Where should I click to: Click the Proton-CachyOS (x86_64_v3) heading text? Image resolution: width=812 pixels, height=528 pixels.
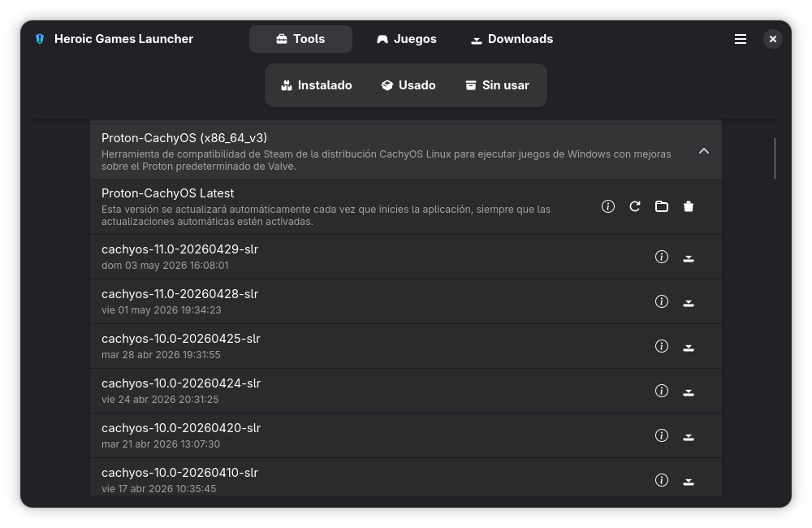(x=184, y=138)
